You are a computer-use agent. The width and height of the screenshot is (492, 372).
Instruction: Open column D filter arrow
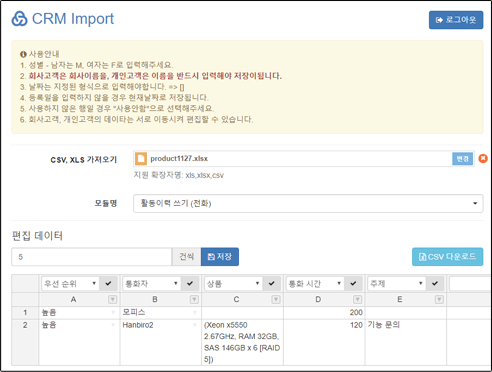pyautogui.click(x=357, y=300)
